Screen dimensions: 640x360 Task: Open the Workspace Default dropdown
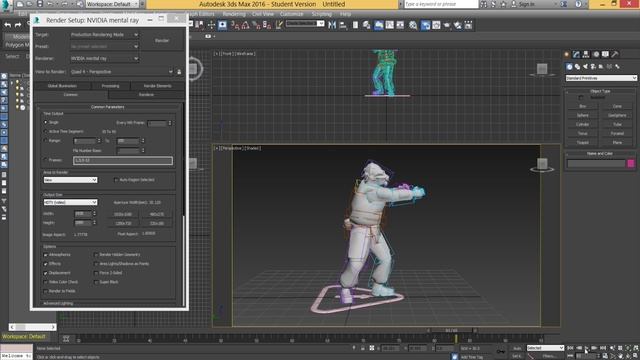[111, 4]
